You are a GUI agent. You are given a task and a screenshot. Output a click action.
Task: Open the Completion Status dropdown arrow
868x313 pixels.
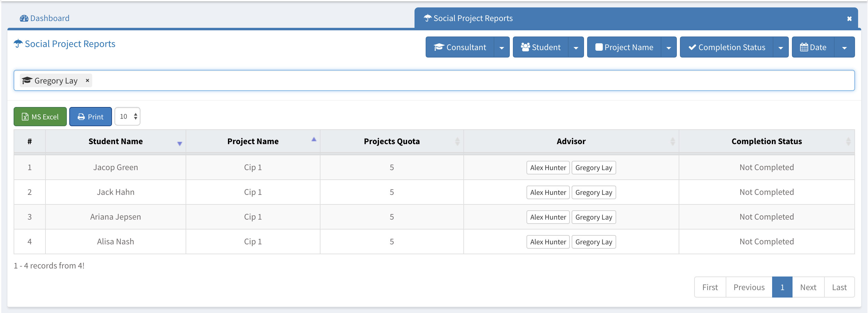point(780,48)
